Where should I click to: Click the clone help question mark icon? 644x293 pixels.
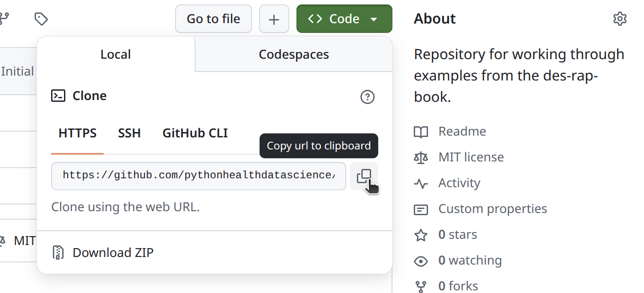pos(367,97)
